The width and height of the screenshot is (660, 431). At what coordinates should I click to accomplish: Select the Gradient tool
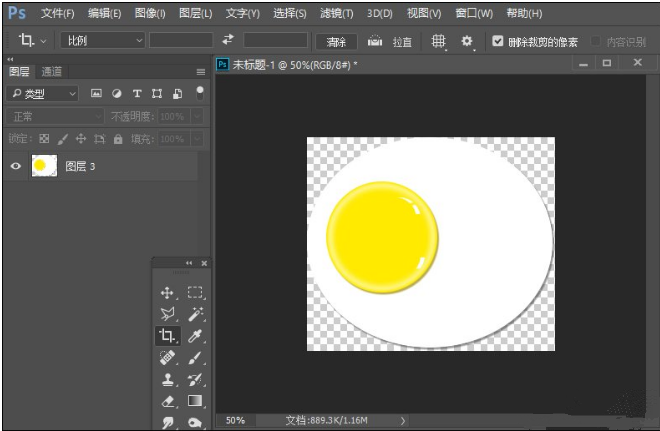[x=195, y=402]
